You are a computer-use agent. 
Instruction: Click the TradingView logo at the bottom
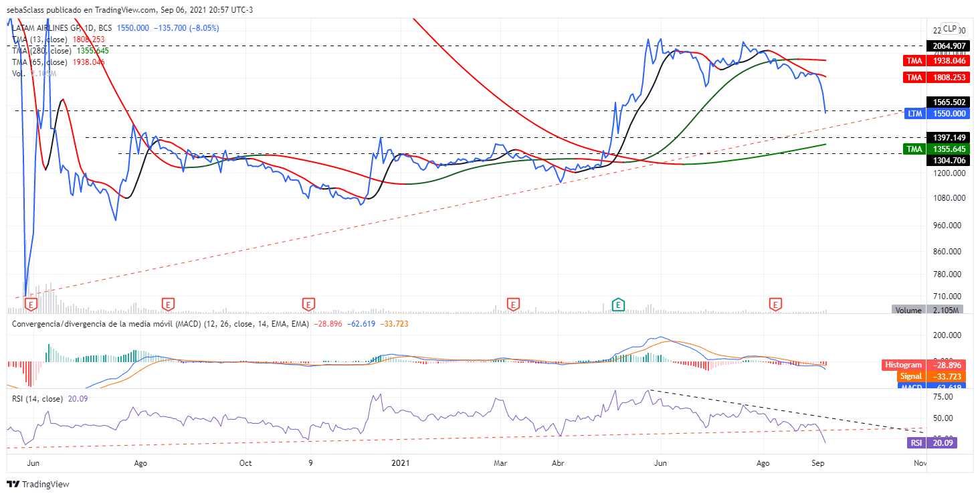(x=38, y=484)
